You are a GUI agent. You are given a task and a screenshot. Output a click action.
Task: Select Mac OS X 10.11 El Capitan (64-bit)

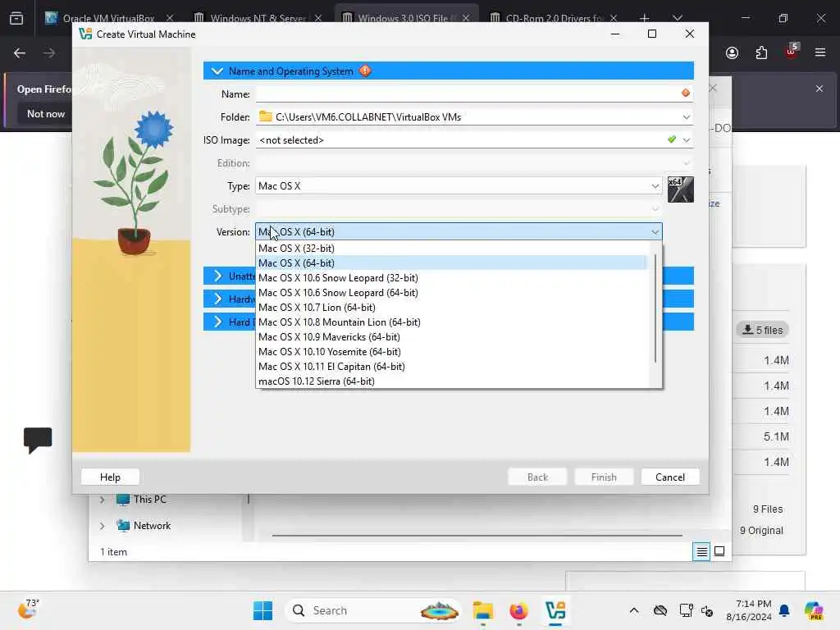click(x=453, y=367)
